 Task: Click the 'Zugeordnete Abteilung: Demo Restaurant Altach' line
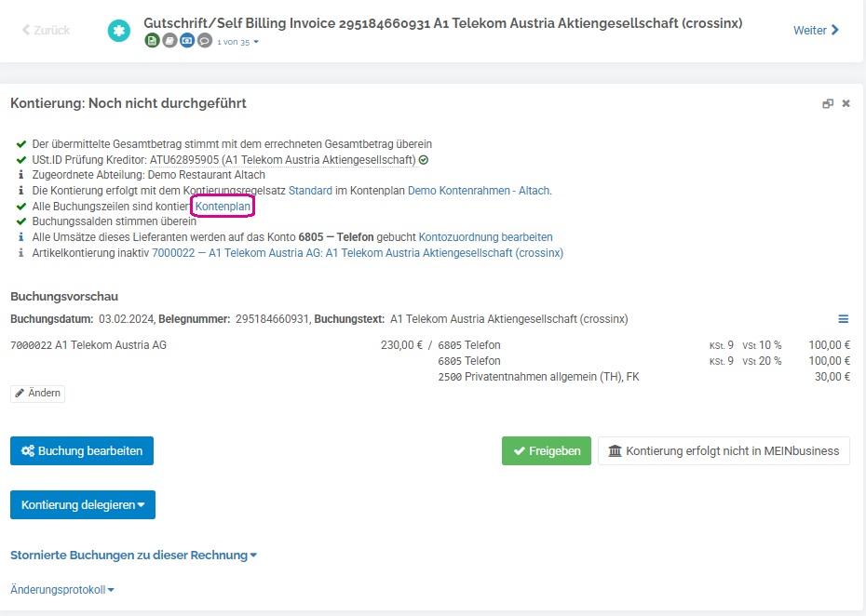click(x=149, y=175)
